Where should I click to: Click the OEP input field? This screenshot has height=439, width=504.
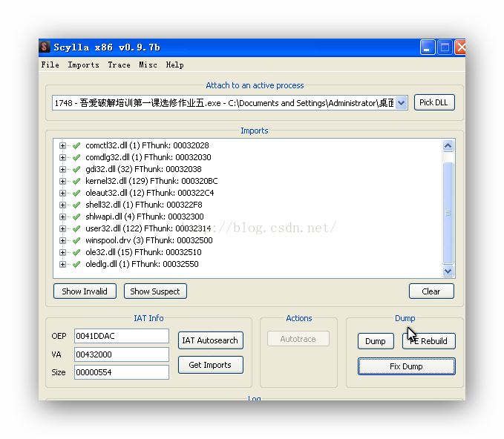pyautogui.click(x=122, y=336)
